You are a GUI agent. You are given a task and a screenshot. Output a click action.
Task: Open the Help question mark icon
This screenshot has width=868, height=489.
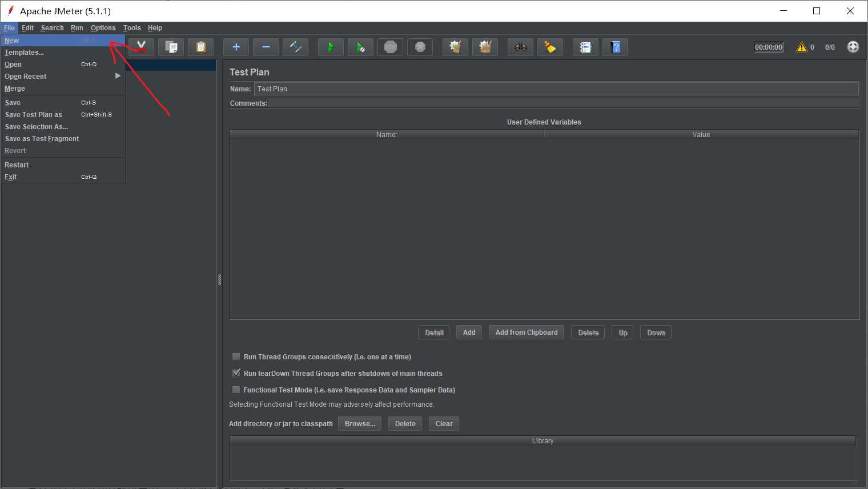pyautogui.click(x=615, y=47)
